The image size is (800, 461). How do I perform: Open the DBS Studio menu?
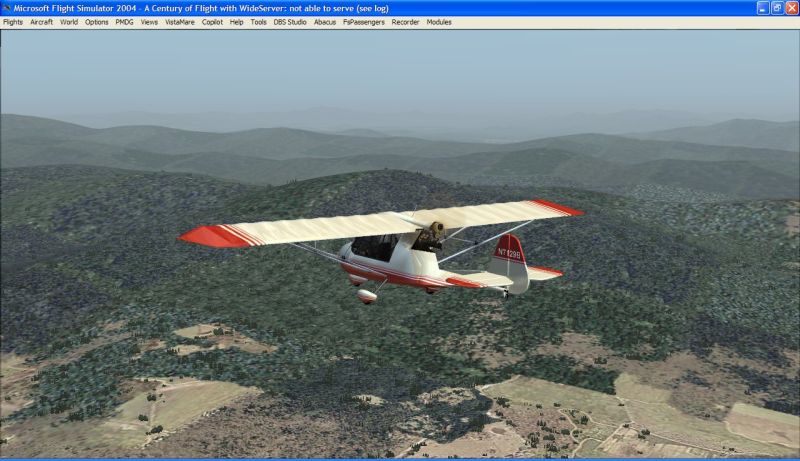pos(290,22)
